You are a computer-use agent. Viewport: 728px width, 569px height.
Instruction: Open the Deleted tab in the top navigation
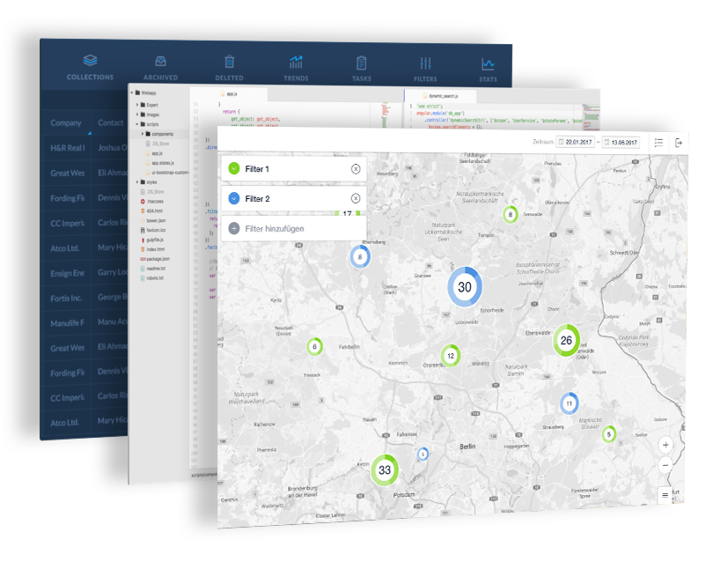229,67
